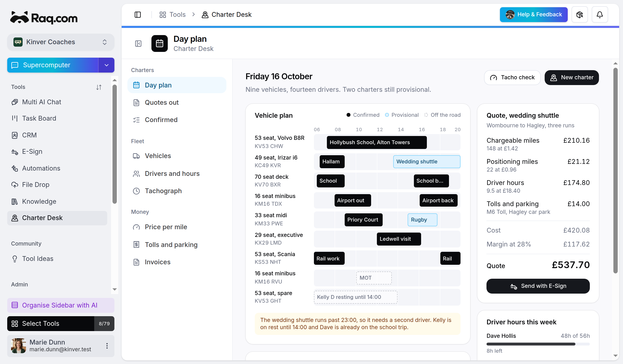This screenshot has width=623, height=364.
Task: Go to Tachograph under Fleet
Action: (177, 191)
